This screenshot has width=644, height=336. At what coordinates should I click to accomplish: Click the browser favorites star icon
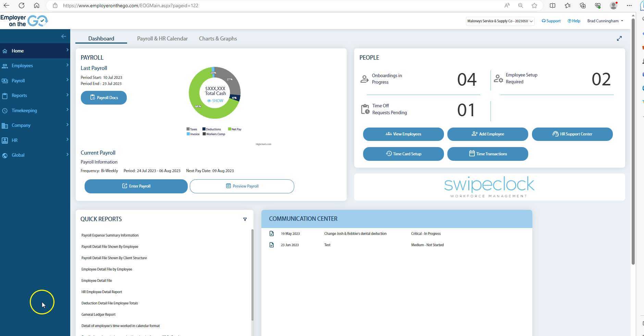pyautogui.click(x=534, y=5)
